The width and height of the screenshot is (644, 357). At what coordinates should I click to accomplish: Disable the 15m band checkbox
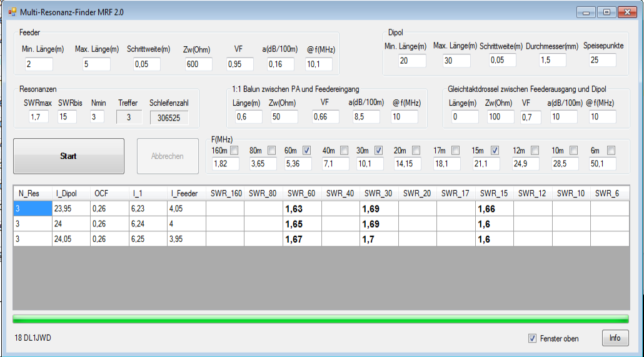(x=495, y=150)
